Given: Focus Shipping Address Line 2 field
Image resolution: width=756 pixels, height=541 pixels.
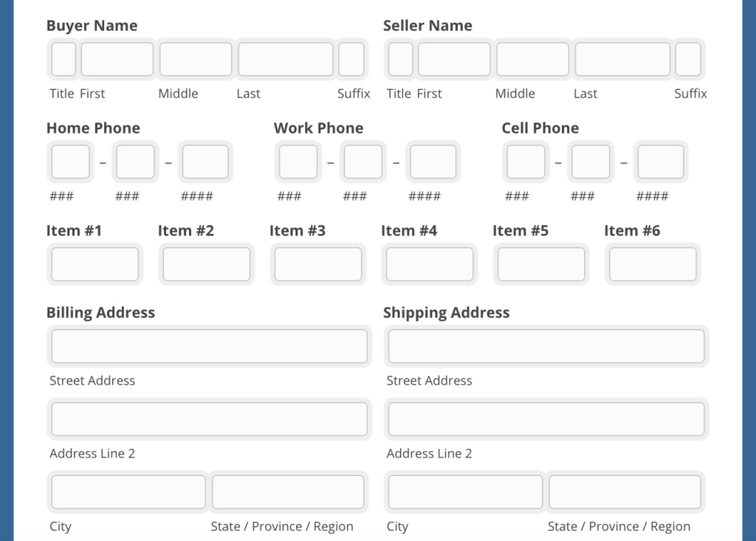Looking at the screenshot, I should [x=546, y=419].
